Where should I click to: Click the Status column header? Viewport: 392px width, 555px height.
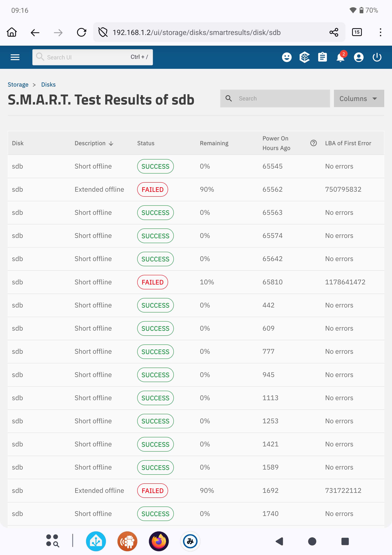click(x=146, y=143)
